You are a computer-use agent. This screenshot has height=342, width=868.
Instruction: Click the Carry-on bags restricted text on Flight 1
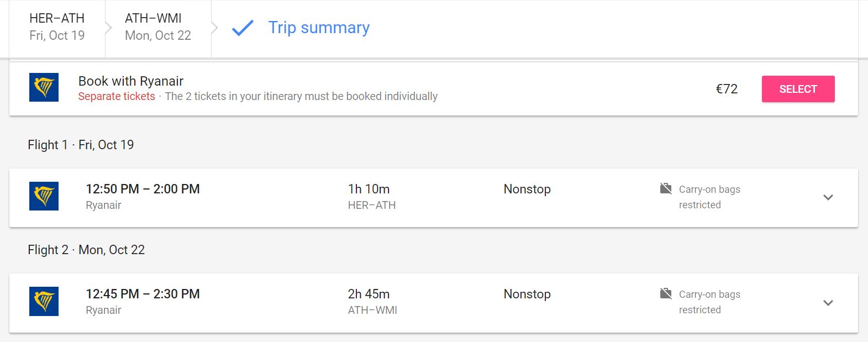709,197
